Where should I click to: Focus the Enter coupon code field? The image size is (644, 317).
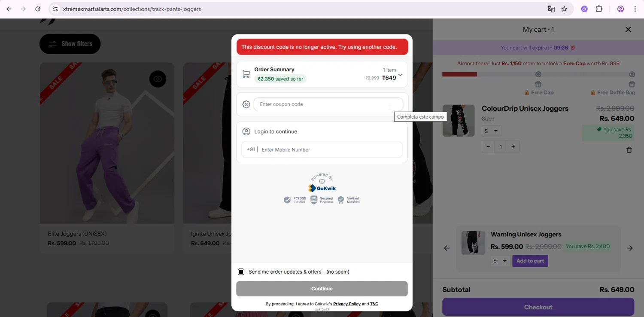[328, 104]
